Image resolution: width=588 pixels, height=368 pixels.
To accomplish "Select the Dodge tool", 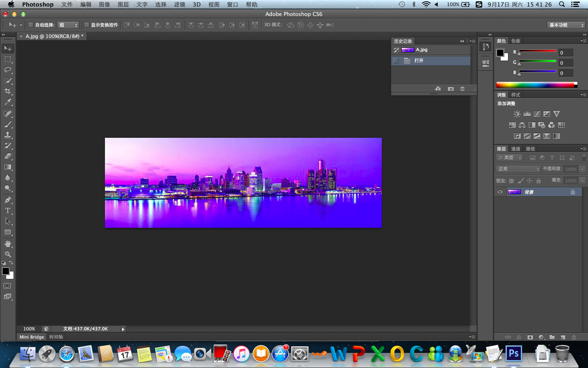I will 8,188.
